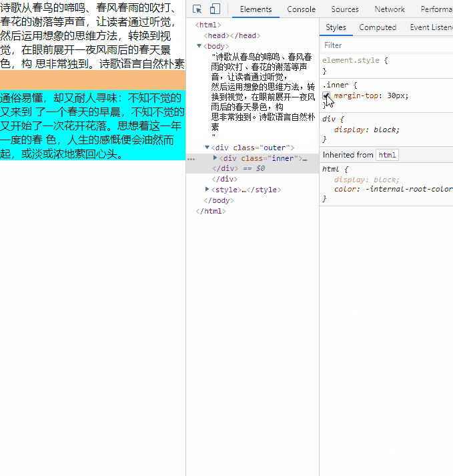Viewport: 453px width, 476px height.
Task: Select the closing body tag line
Action: (219, 200)
